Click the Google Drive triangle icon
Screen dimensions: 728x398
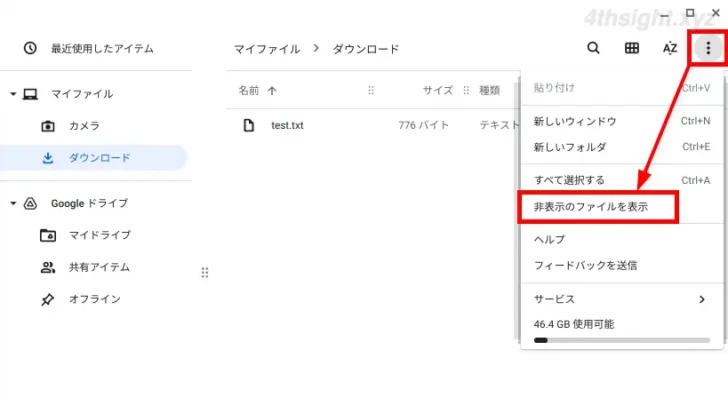[30, 203]
